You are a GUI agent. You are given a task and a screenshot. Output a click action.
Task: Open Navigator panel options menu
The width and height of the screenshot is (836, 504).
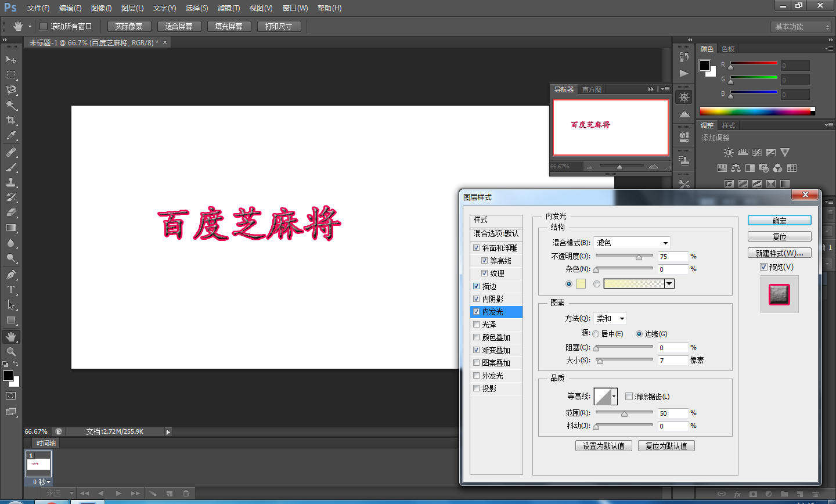(x=666, y=89)
